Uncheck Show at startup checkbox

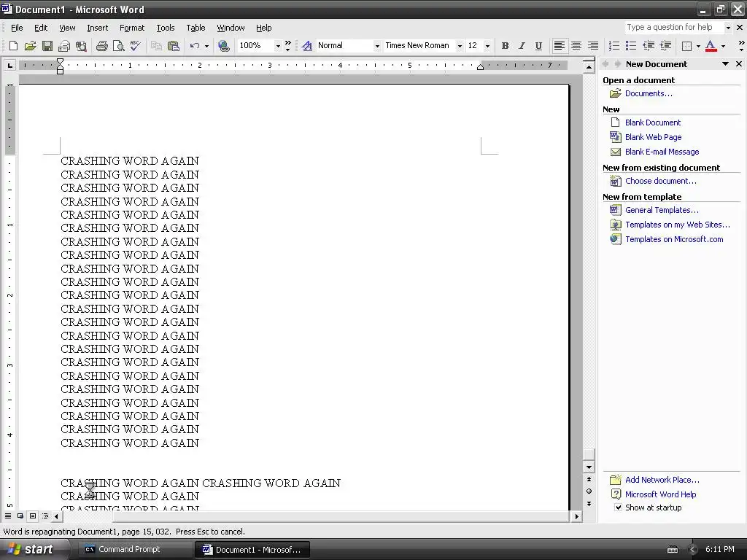[618, 507]
